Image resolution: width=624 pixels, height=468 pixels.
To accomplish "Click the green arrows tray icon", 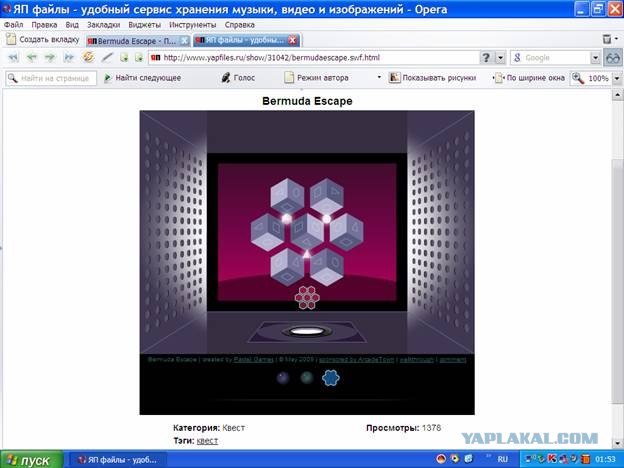I will 541,459.
